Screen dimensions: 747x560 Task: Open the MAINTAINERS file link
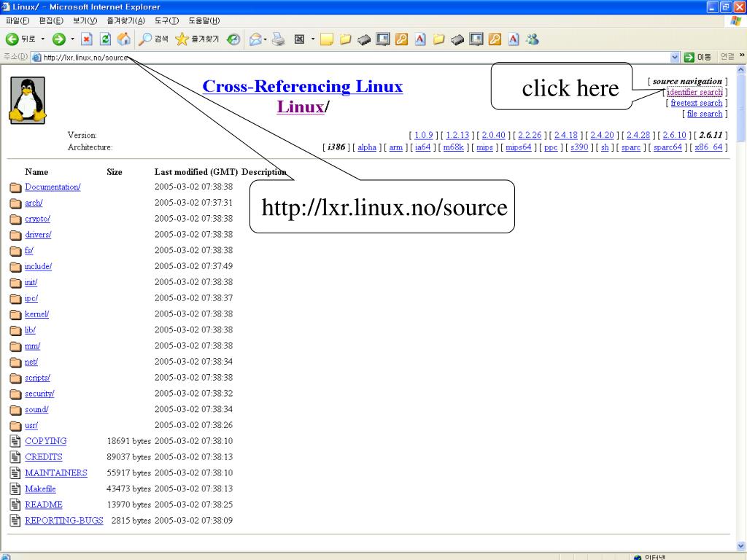pyautogui.click(x=56, y=472)
